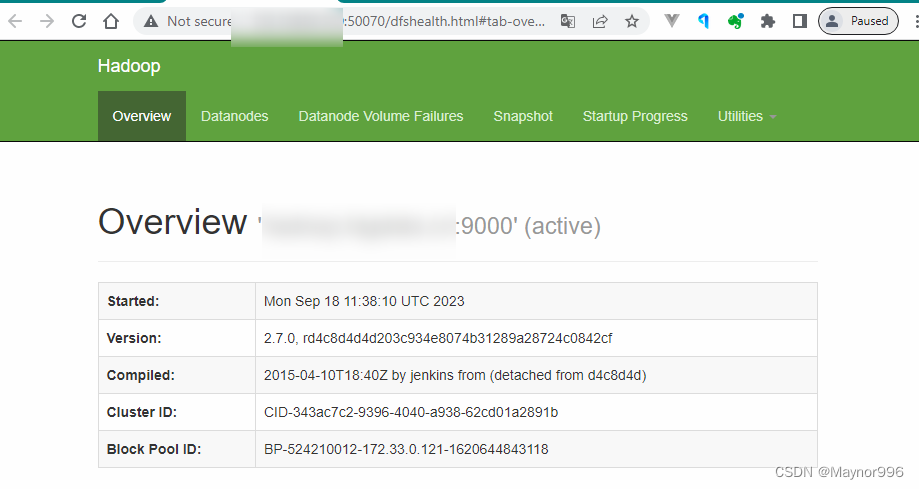
Task: Open the Snapshot tab
Action: [523, 116]
